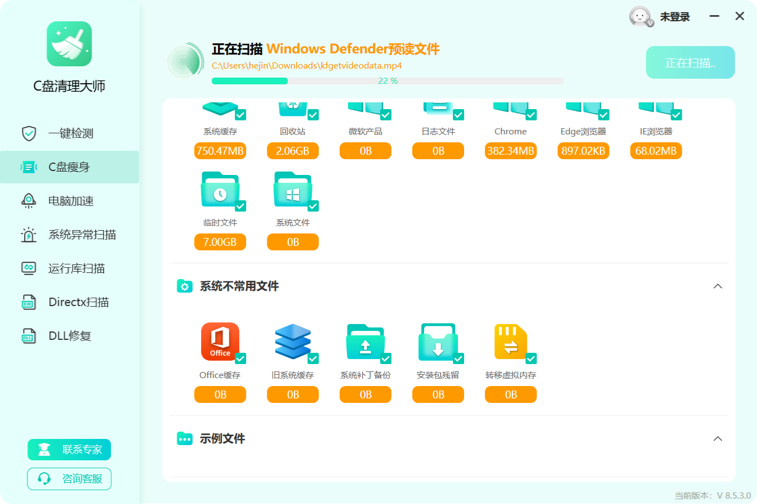Click the 382.34MB size badge
The height and width of the screenshot is (504, 757).
510,151
